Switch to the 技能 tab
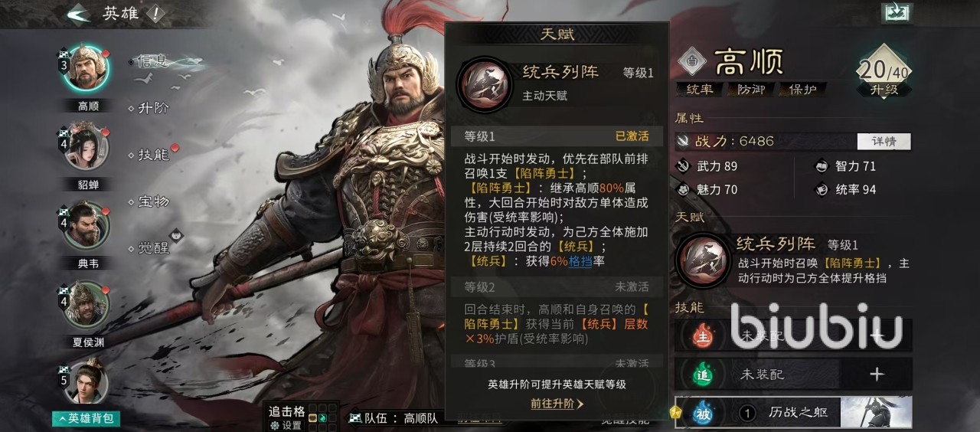 coord(152,155)
